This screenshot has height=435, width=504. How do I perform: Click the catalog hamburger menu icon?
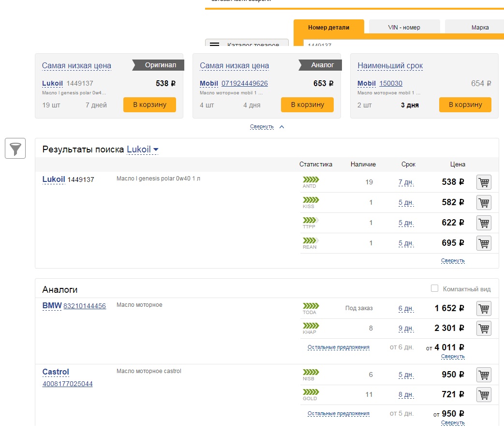(214, 44)
